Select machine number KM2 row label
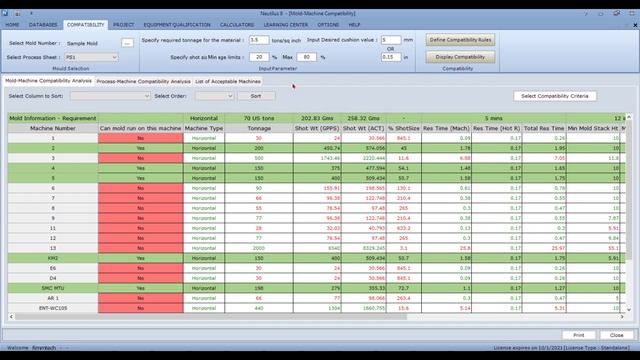 coord(53,258)
